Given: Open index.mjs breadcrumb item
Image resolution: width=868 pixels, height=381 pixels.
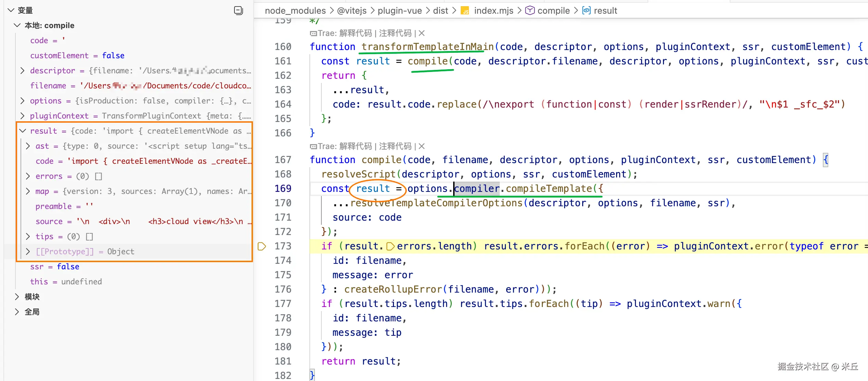Looking at the screenshot, I should (493, 11).
